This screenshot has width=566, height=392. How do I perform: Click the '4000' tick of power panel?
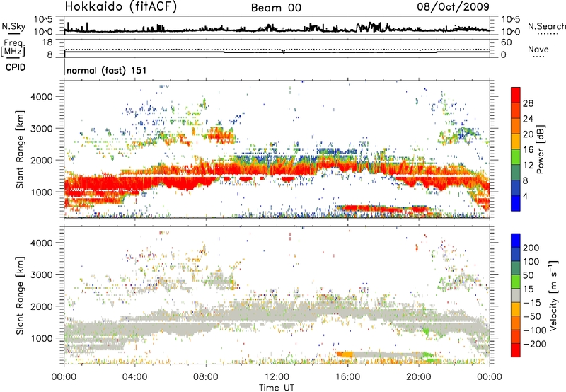pos(42,97)
